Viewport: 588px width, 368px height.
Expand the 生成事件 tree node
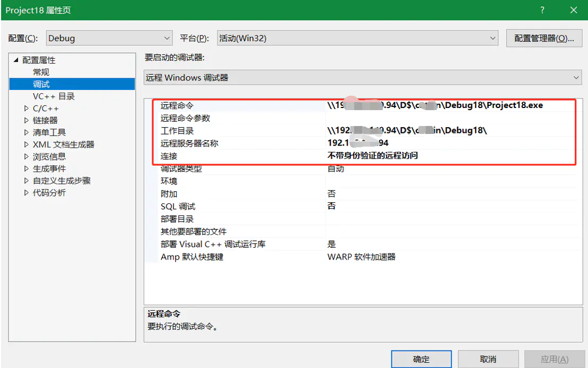point(27,168)
